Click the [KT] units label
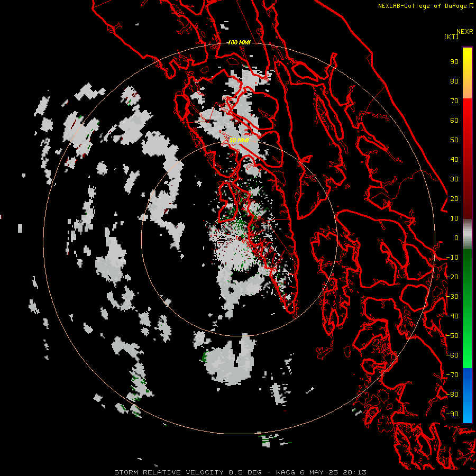 coord(451,36)
